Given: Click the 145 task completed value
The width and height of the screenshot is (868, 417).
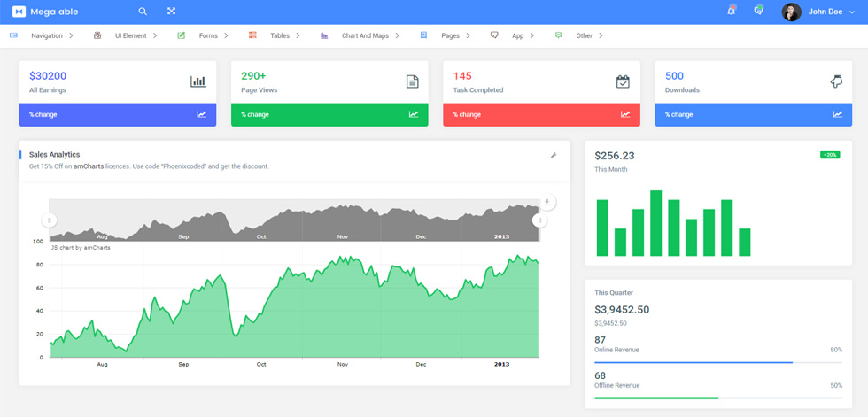Looking at the screenshot, I should [x=462, y=76].
